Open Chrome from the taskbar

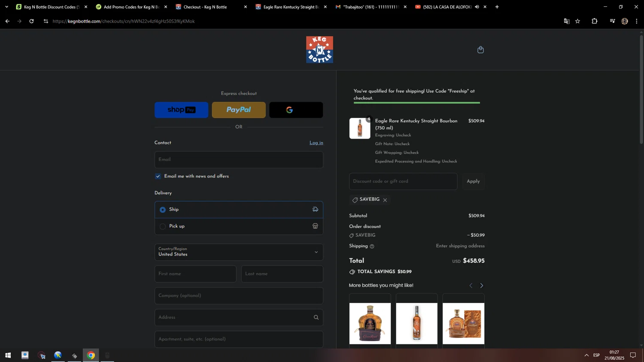(x=91, y=356)
